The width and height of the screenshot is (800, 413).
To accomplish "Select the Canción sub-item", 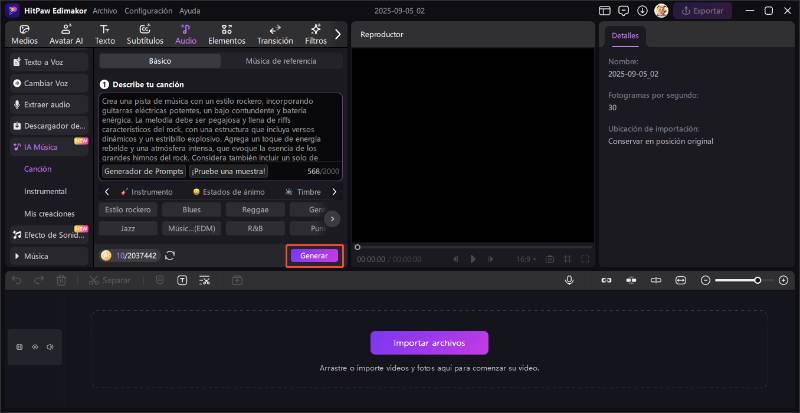I will point(38,169).
